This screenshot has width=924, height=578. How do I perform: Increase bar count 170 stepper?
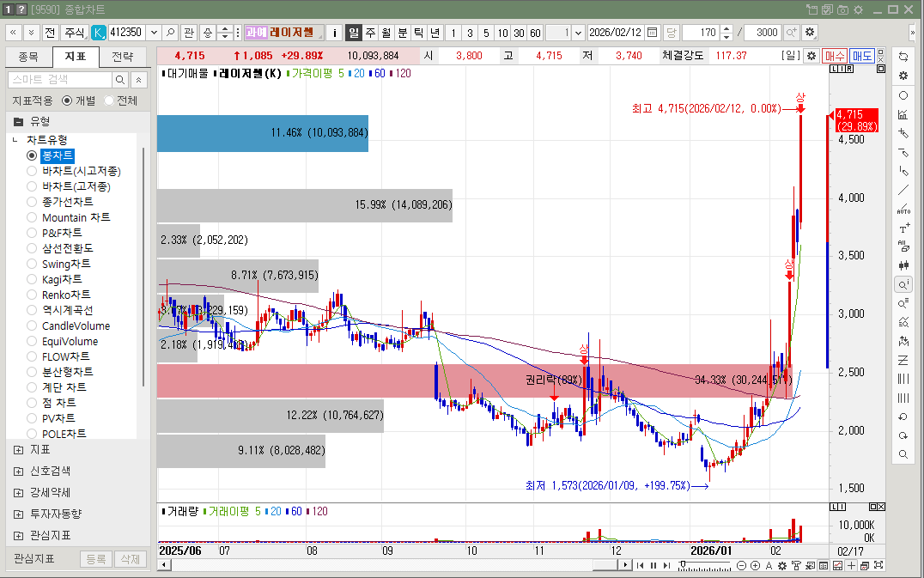pos(726,29)
